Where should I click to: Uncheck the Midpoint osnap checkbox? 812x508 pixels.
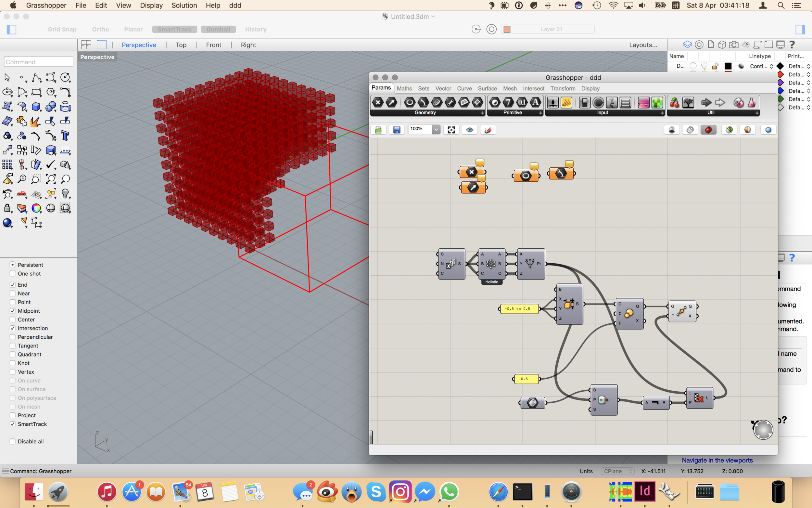[x=13, y=311]
